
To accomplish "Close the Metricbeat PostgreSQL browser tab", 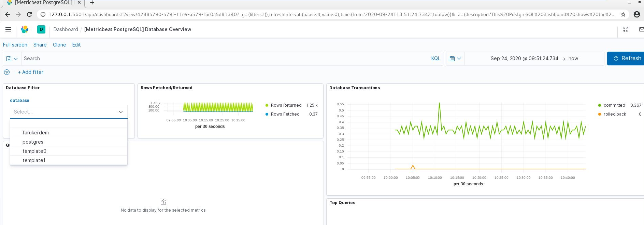I will tap(79, 2).
